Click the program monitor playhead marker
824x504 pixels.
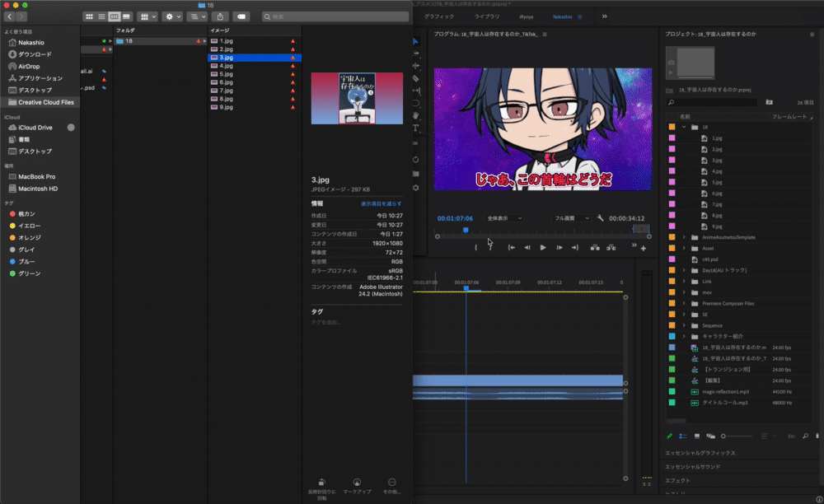(x=466, y=230)
